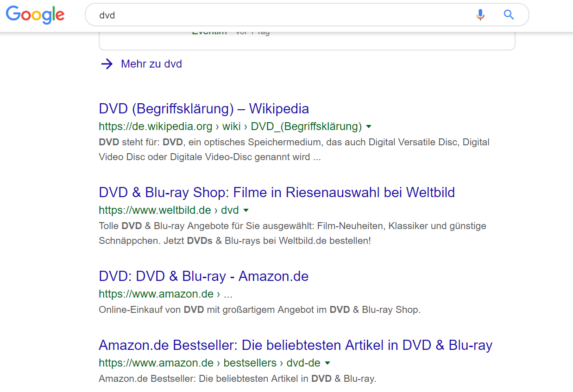Click the arrow icon beside 'Mehr zu dvd'

coord(107,64)
